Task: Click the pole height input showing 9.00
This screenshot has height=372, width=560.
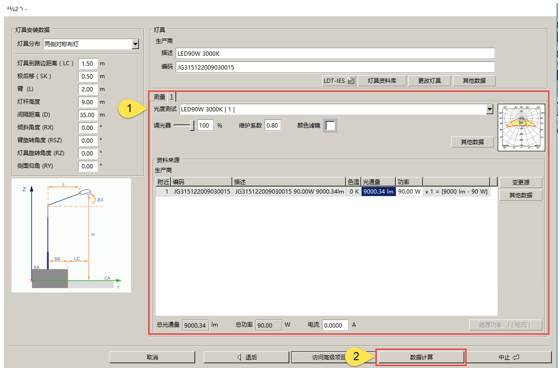Action: tap(88, 102)
